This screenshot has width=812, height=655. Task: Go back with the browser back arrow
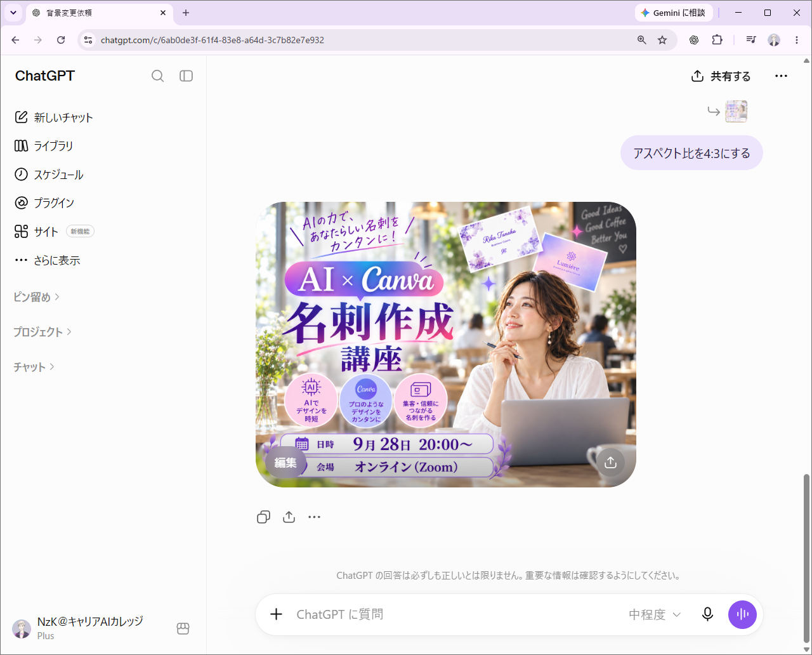coord(15,40)
